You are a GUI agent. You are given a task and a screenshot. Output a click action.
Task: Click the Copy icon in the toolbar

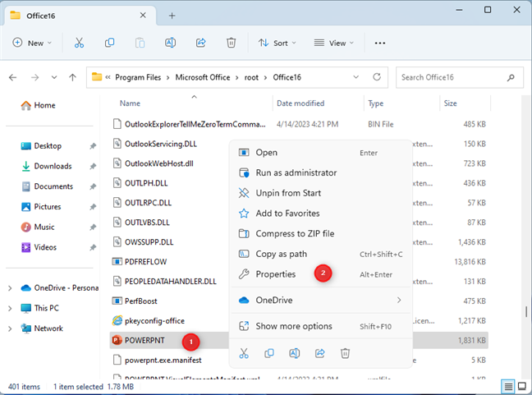click(109, 43)
